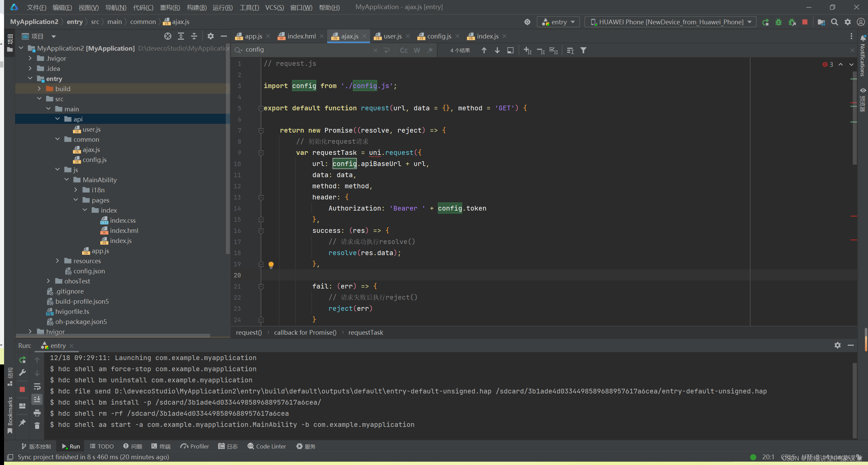The height and width of the screenshot is (465, 868).
Task: Hide the project panel with minus icon
Action: [x=223, y=36]
